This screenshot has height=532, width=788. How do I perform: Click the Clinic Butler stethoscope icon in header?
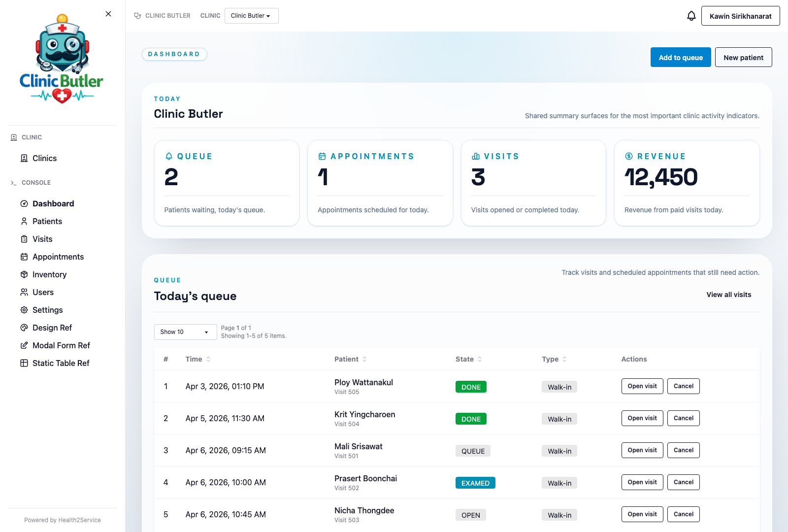[x=137, y=15]
